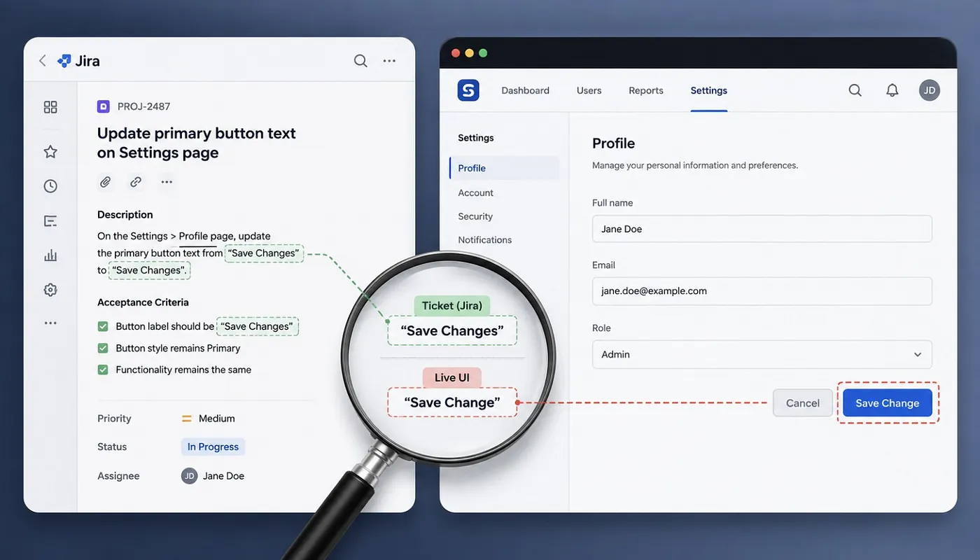The width and height of the screenshot is (980, 560).
Task: Open the Jira header more options menu
Action: tap(389, 61)
